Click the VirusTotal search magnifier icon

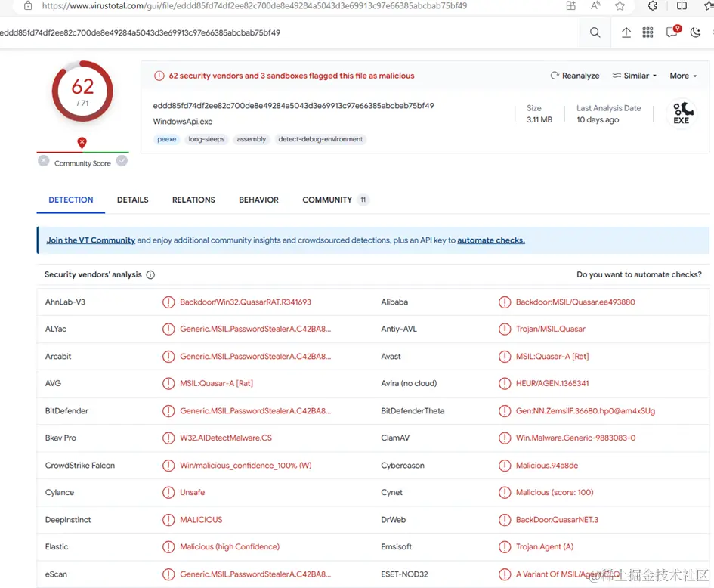point(595,32)
